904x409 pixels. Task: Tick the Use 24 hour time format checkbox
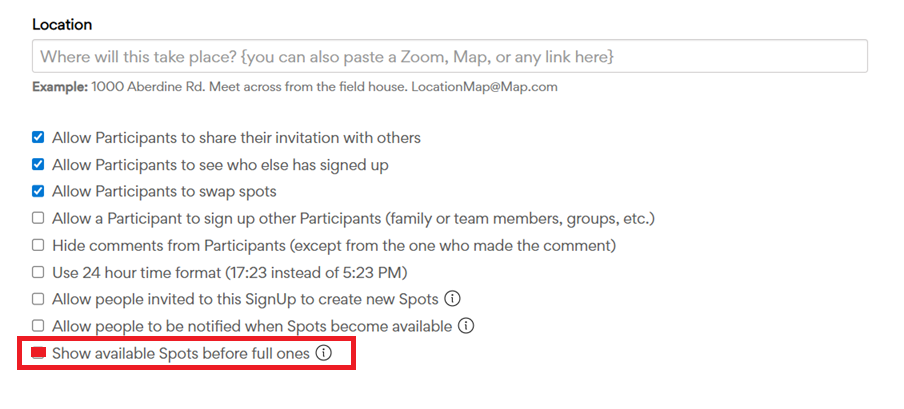click(x=38, y=272)
